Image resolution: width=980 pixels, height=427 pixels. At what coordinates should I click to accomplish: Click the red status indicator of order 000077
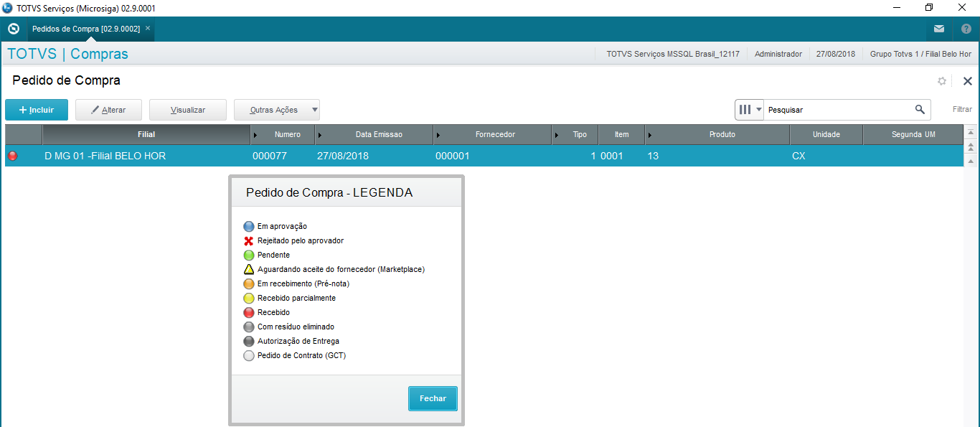(x=12, y=156)
